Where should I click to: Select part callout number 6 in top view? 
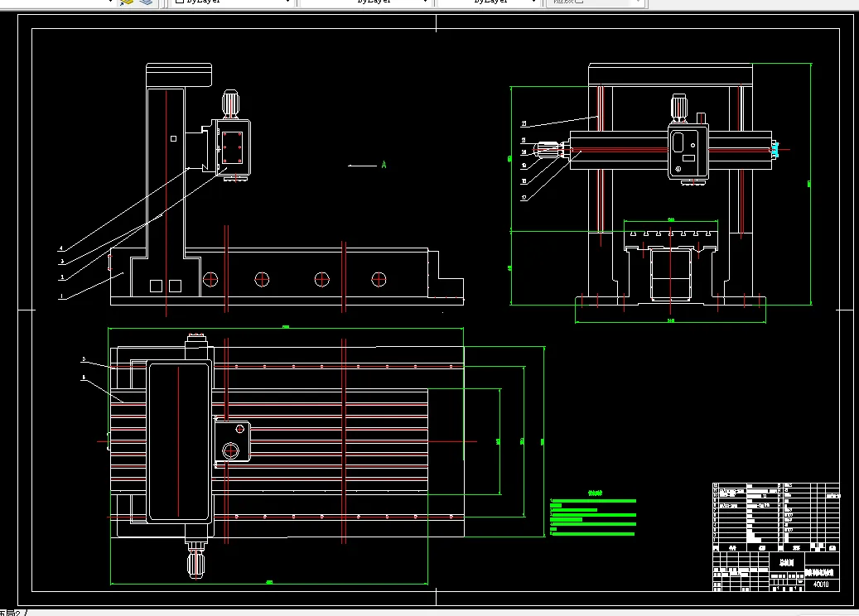pos(84,378)
